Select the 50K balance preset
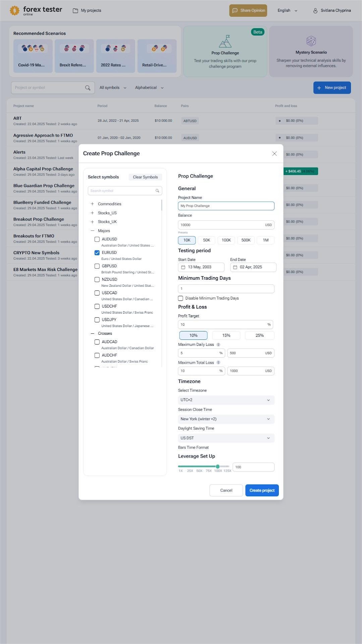Screen dimensions: 362x644 [x=206, y=240]
